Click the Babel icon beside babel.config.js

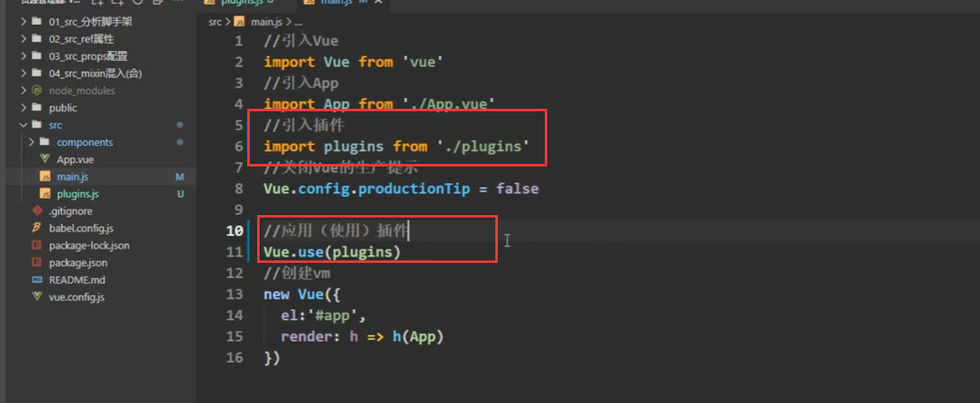click(36, 228)
